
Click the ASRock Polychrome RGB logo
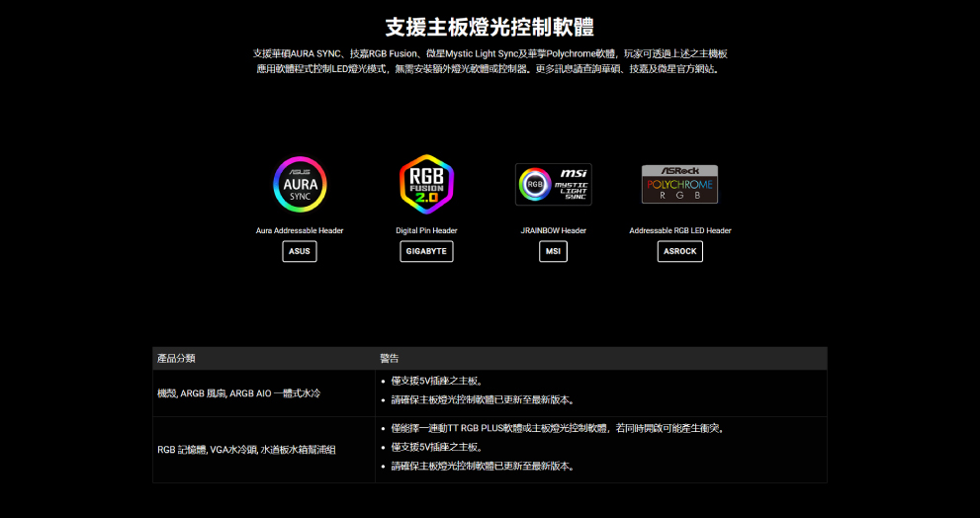[680, 184]
